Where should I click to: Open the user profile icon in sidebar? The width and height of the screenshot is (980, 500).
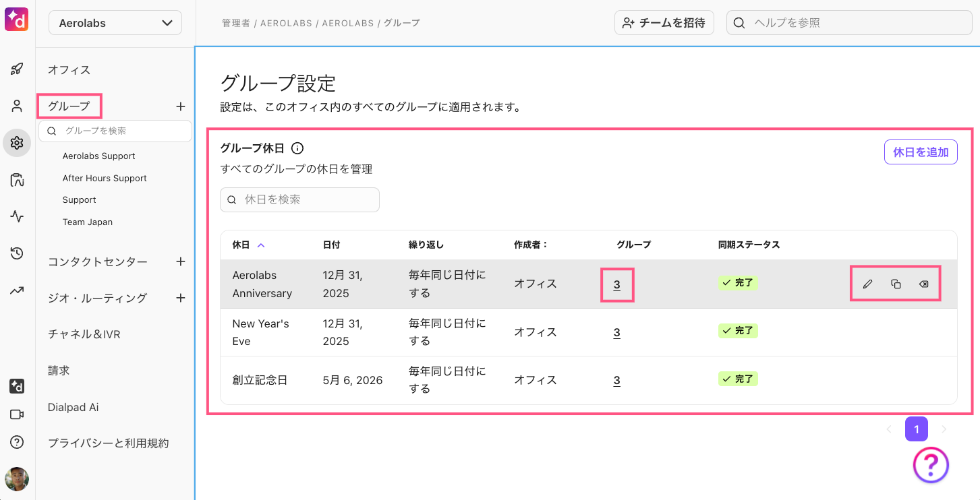[17, 106]
